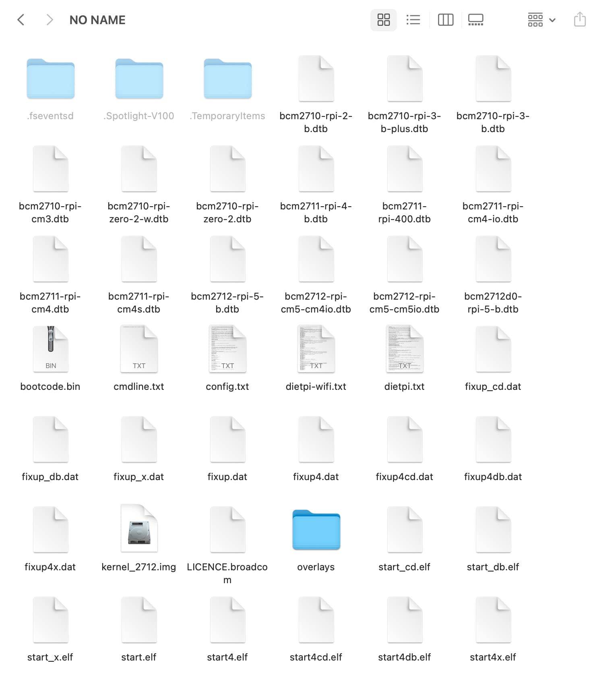591x700 pixels.
Task: Select the bcm2712d0-rpi-5-b.dtb file icon
Action: (x=494, y=259)
